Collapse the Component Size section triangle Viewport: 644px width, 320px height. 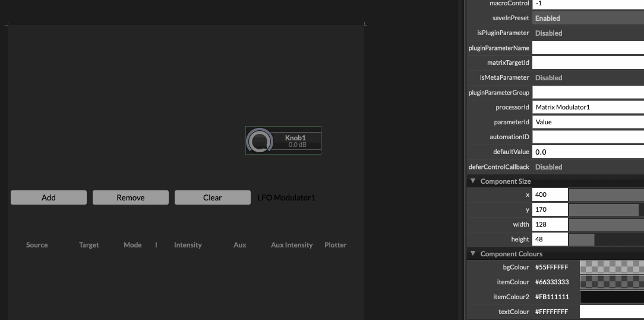(x=473, y=181)
